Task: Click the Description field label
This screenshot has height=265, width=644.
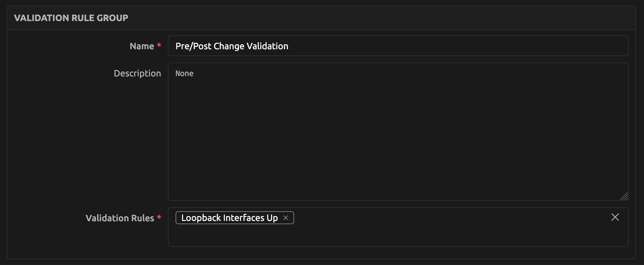Action: click(x=137, y=74)
